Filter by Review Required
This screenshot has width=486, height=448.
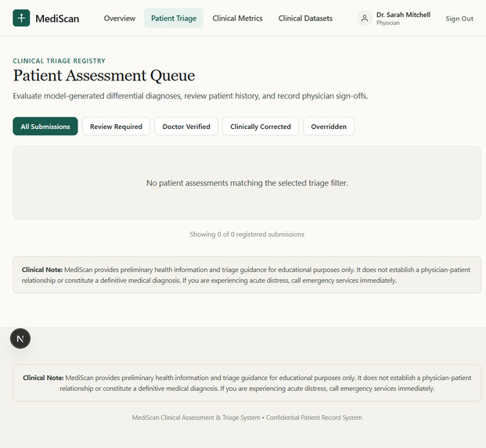pyautogui.click(x=116, y=127)
